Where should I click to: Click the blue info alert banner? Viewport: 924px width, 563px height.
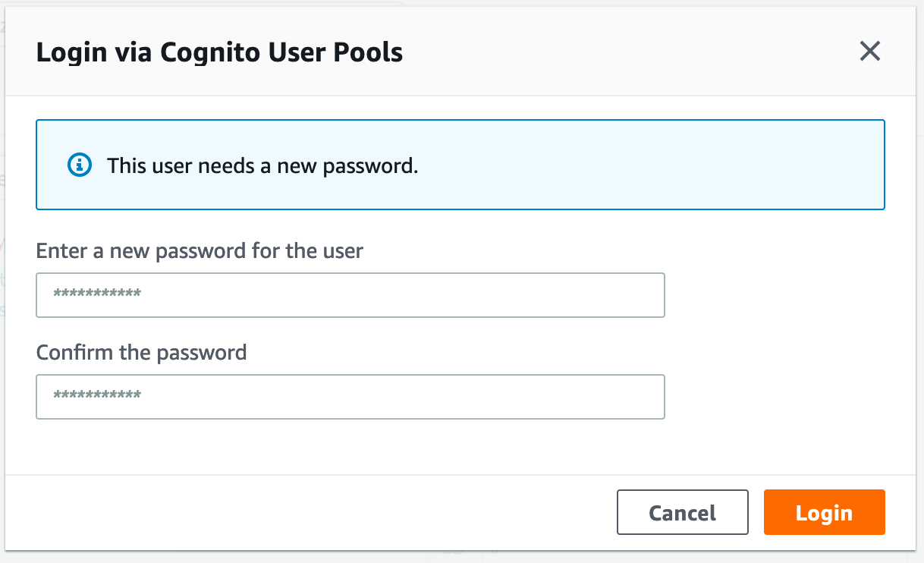[x=460, y=165]
